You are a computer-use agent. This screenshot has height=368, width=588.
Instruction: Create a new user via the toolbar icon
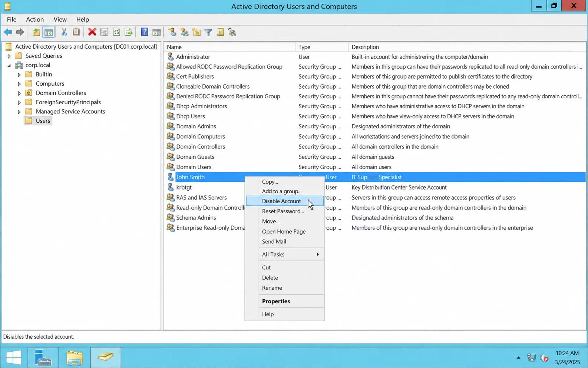click(172, 32)
